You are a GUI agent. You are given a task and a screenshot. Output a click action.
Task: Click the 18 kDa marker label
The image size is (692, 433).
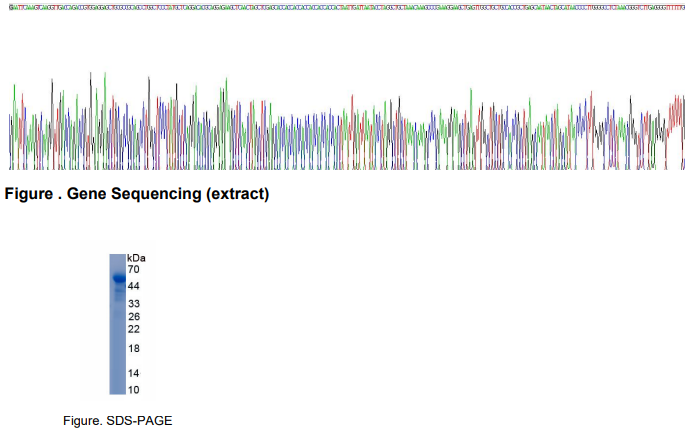point(134,348)
